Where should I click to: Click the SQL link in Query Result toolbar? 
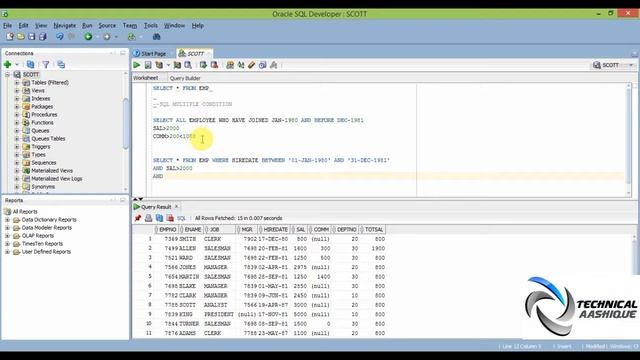coord(181,218)
